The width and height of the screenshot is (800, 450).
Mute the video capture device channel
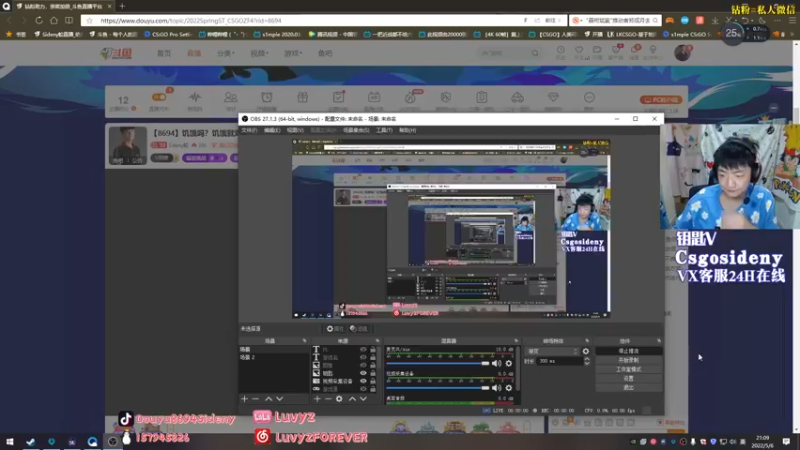(496, 388)
